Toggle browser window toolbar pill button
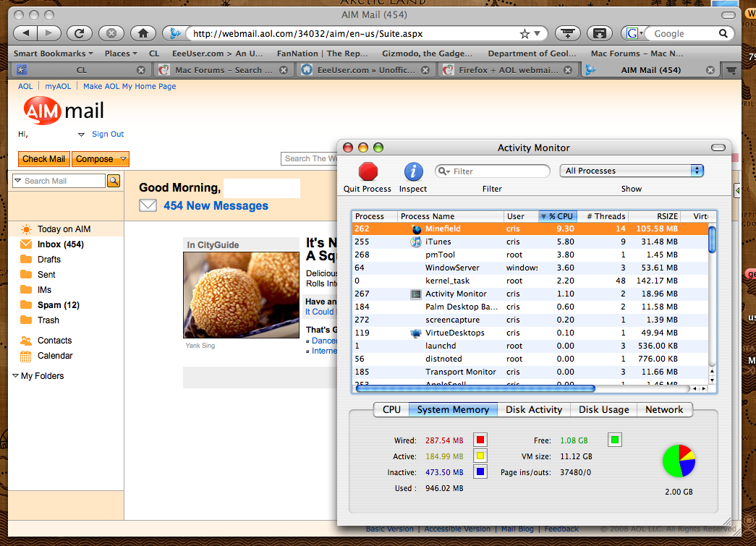This screenshot has width=756, height=546. click(728, 15)
